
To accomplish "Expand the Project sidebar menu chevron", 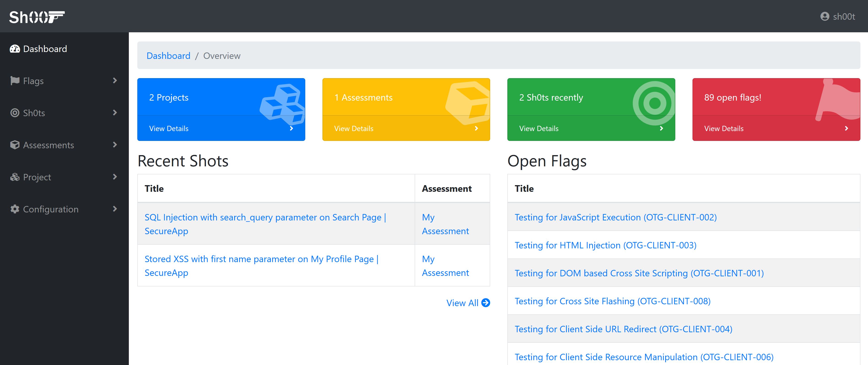I will point(115,177).
